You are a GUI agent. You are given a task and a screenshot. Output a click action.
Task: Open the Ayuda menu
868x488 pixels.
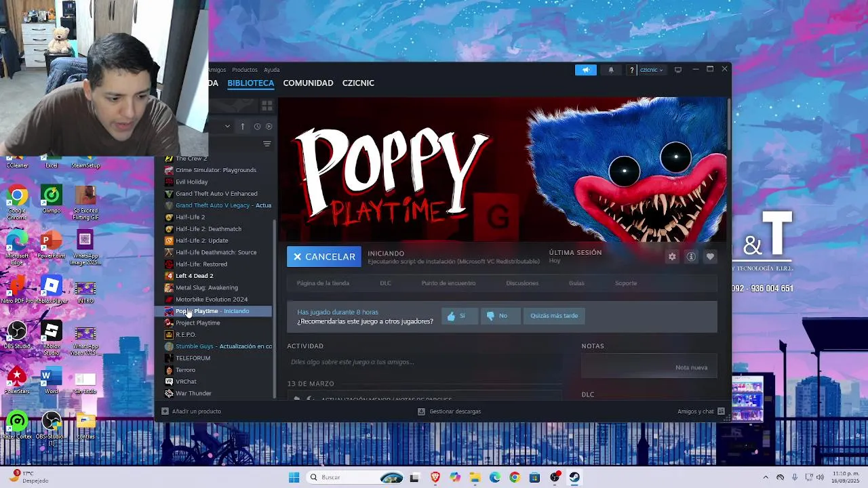[x=272, y=70]
